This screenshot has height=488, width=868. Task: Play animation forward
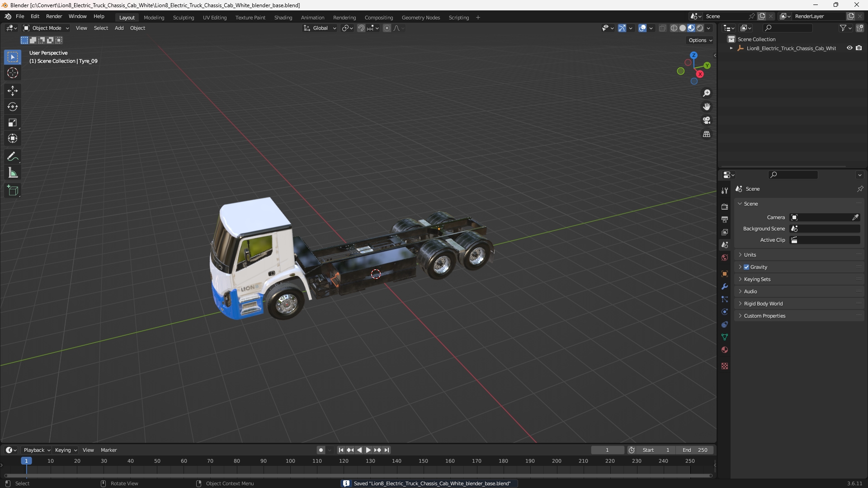[x=368, y=450]
